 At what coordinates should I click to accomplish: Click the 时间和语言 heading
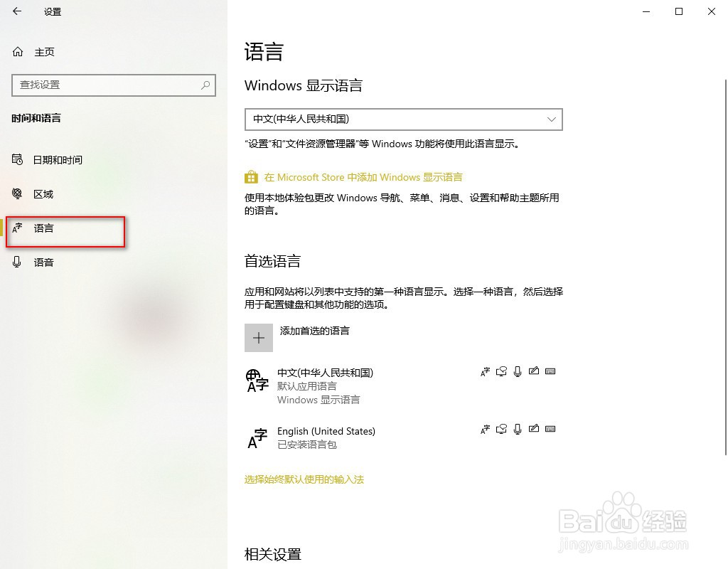pyautogui.click(x=36, y=118)
